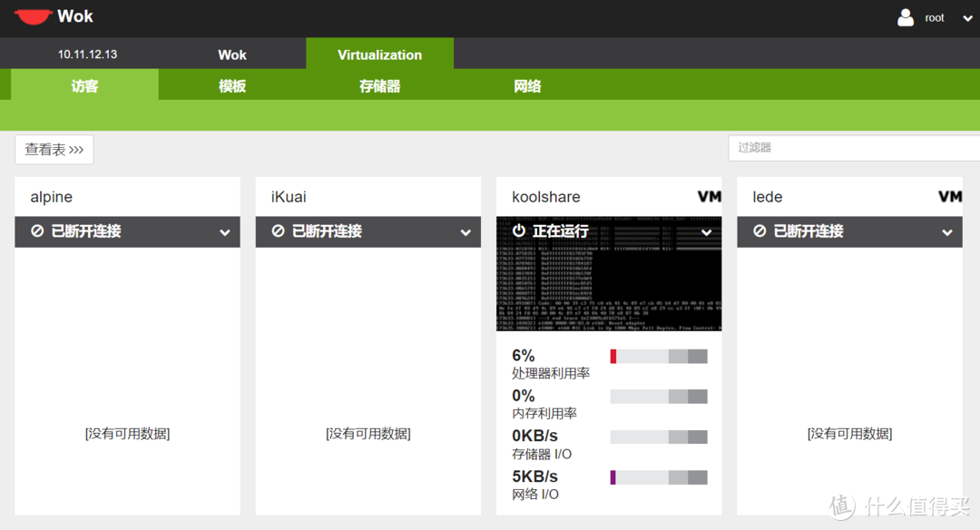Select the 10.11.12.13 host tab
Viewport: 980px width, 530px height.
pos(87,54)
